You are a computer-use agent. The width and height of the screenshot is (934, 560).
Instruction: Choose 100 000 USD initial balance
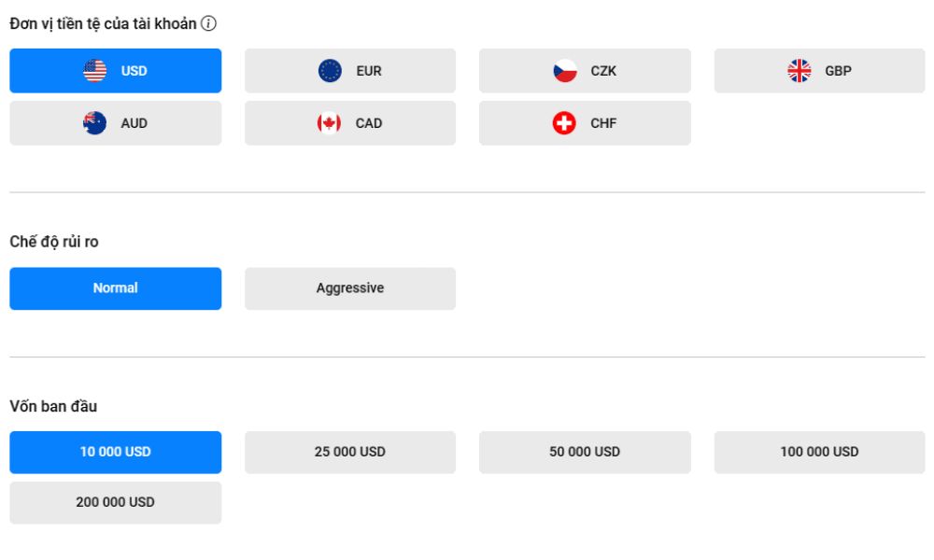819,452
